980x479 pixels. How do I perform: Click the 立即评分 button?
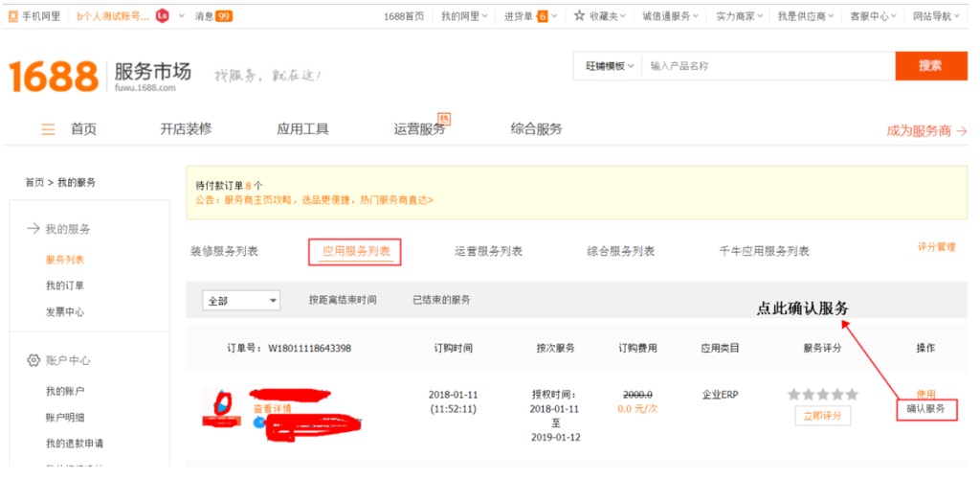point(822,416)
